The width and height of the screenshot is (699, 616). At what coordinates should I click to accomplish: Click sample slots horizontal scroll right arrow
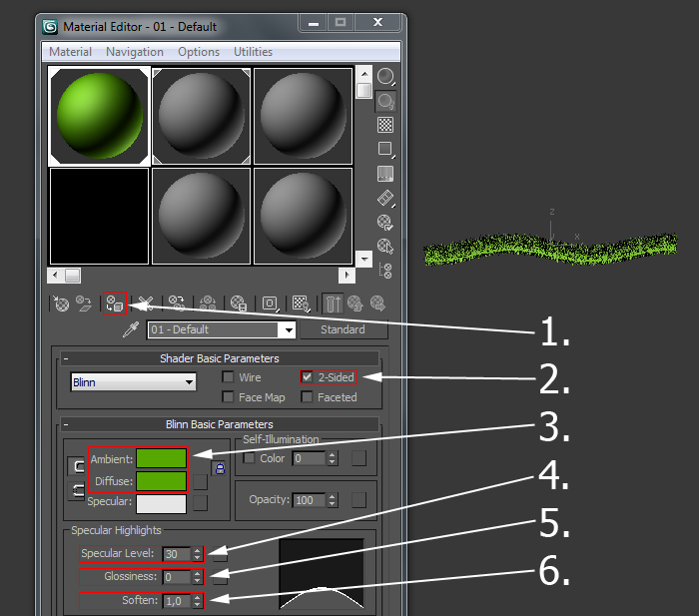pyautogui.click(x=347, y=276)
